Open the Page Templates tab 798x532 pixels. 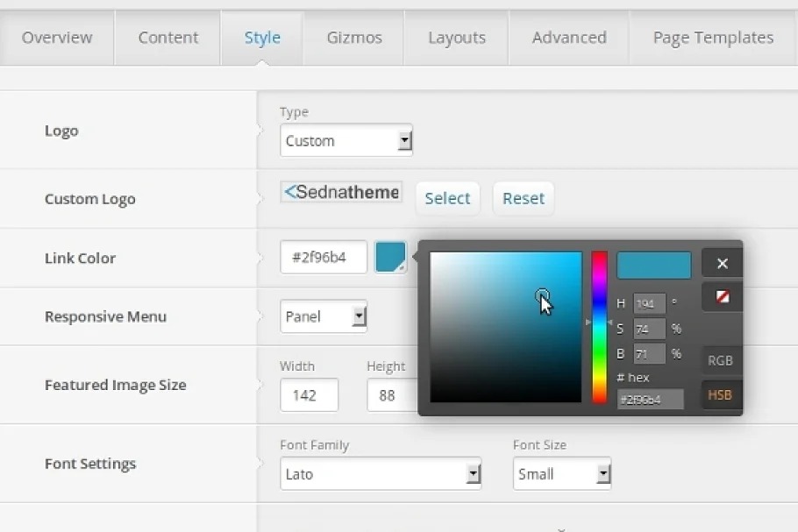click(712, 38)
